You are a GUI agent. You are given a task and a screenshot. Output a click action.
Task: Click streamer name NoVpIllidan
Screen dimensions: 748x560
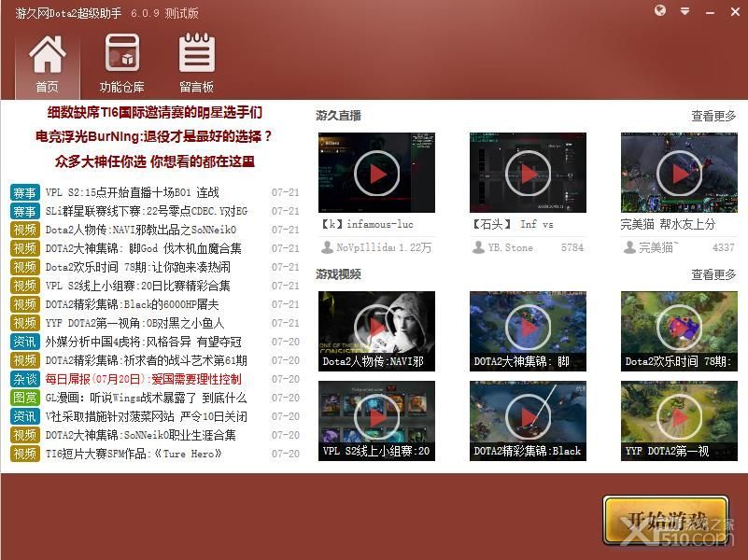point(366,247)
